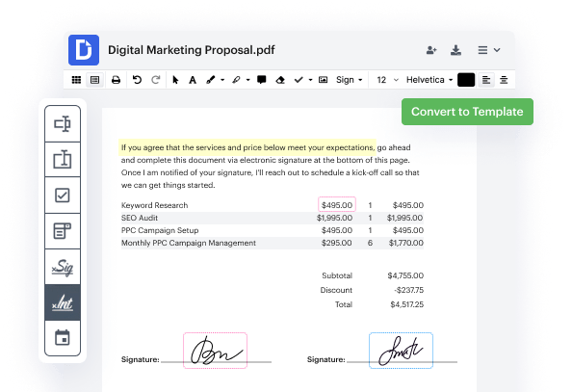
Task: Click Convert to Template button
Action: [x=467, y=112]
